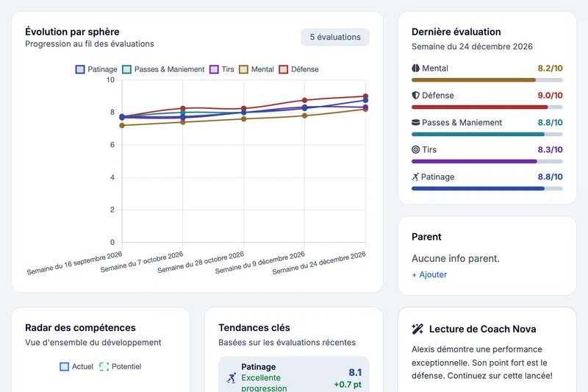Click the skater icon beside Patinage score

[415, 177]
